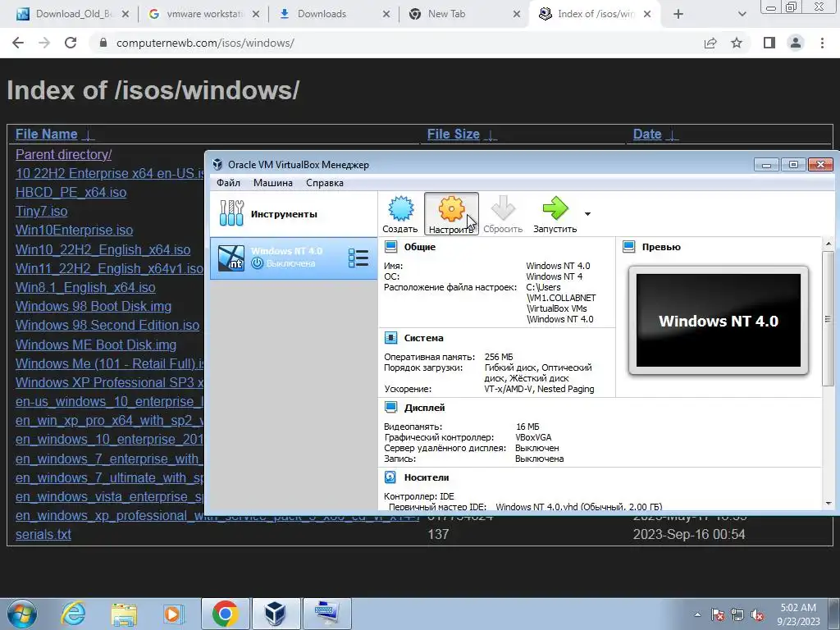
Task: Click the Превью section header icon
Action: pos(629,247)
